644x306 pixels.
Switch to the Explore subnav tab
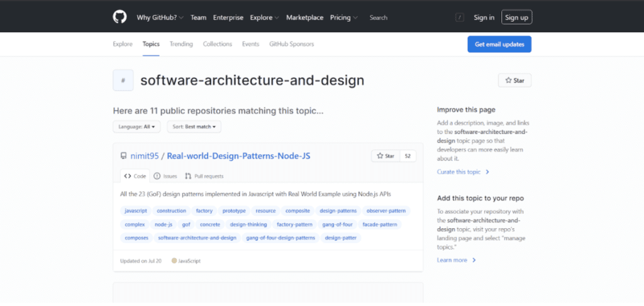(123, 44)
